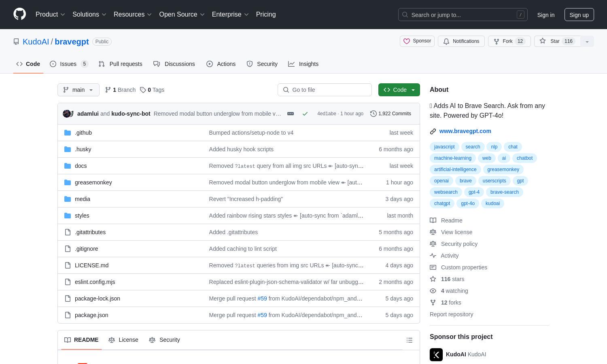The image size is (607, 364).
Task: Expand the Enterprise menu
Action: pyautogui.click(x=231, y=15)
